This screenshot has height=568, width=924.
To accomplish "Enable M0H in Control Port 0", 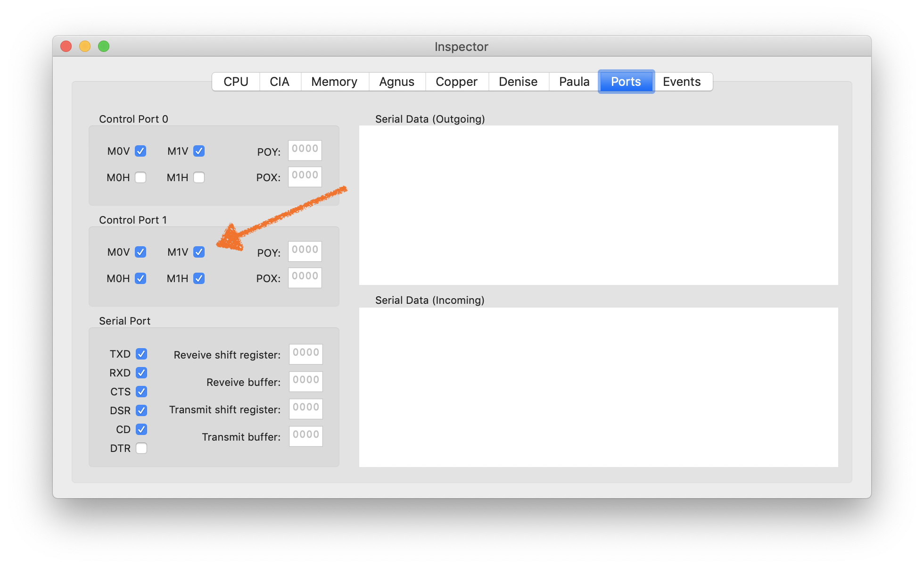I will pos(140,177).
